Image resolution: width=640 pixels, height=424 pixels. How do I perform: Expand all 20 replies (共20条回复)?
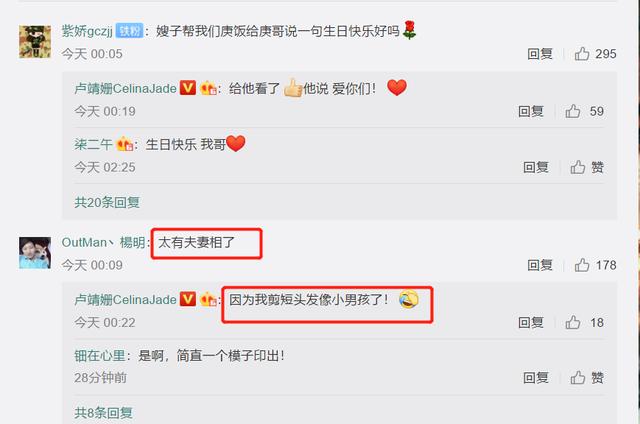coord(107,202)
